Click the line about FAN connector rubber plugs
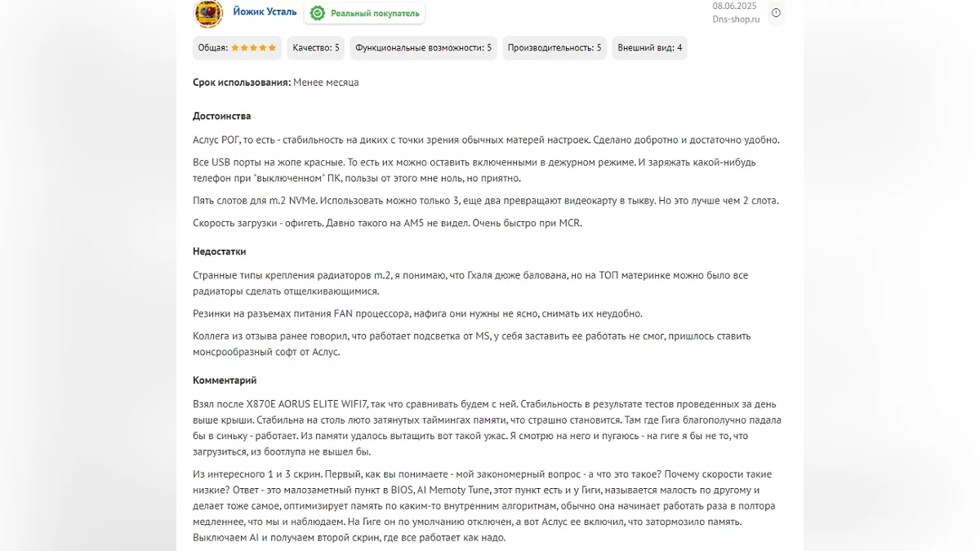Image resolution: width=980 pixels, height=551 pixels. [x=417, y=313]
